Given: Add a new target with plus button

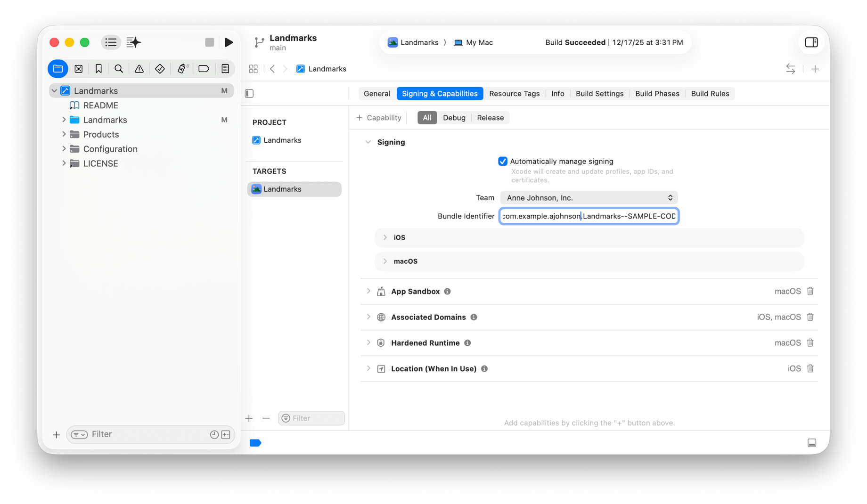Looking at the screenshot, I should (x=249, y=418).
